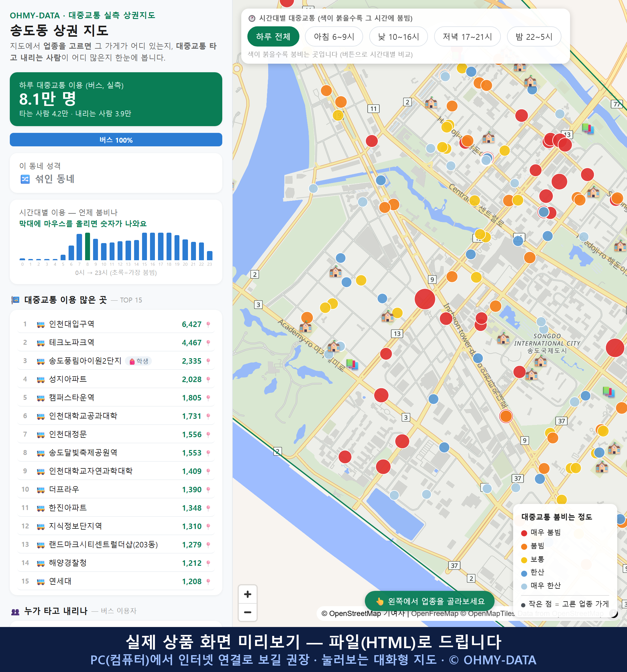The width and height of the screenshot is (627, 672).
Task: Click pin icon for 캠퍼스타운역 row
Action: point(208,398)
